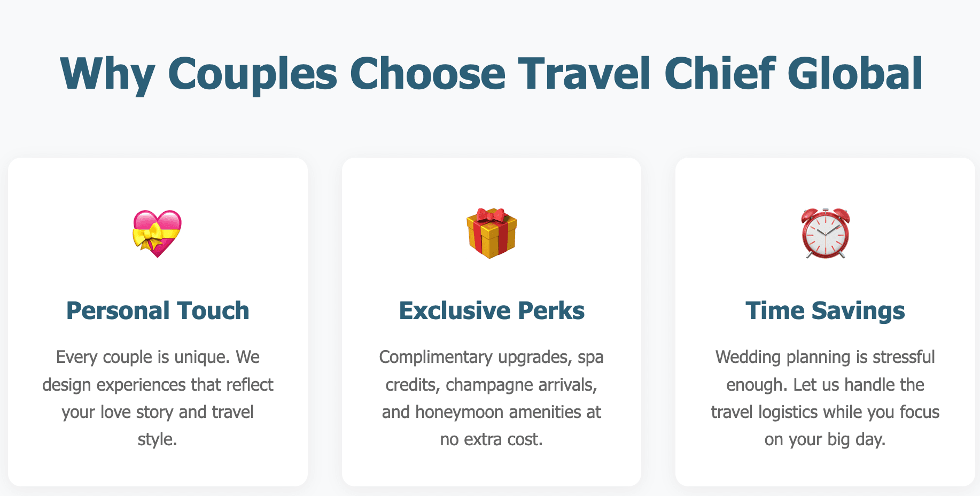Click the "Wedding planning is stressful" line
The height and width of the screenshot is (496, 980).
(x=825, y=357)
